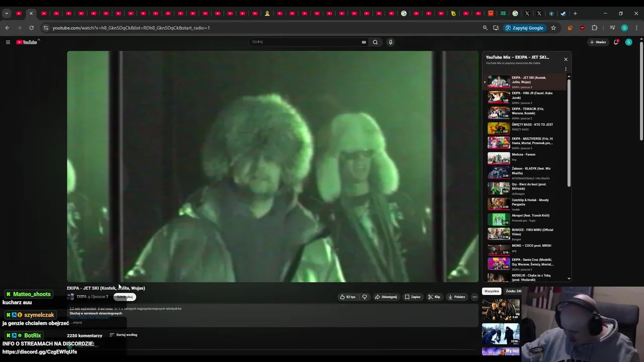Click the main video player
Image resolution: width=644 pixels, height=362 pixels.
(x=273, y=166)
